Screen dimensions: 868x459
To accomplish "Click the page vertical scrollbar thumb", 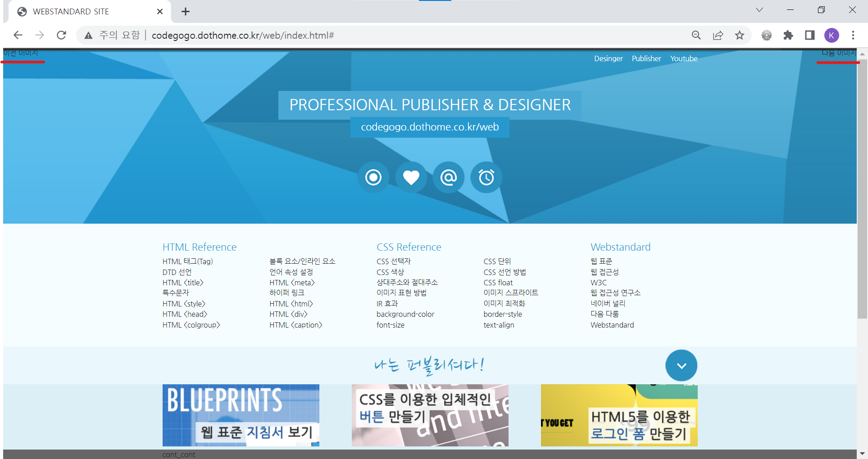I will [x=862, y=189].
